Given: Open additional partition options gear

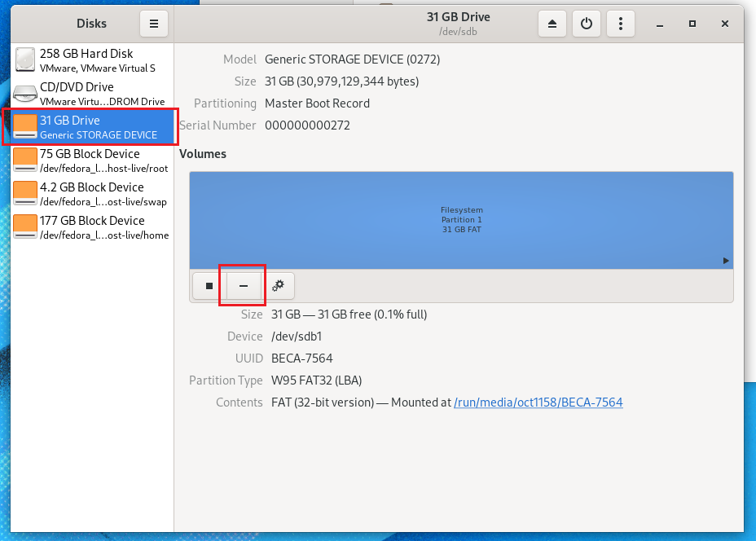Looking at the screenshot, I should coord(279,286).
